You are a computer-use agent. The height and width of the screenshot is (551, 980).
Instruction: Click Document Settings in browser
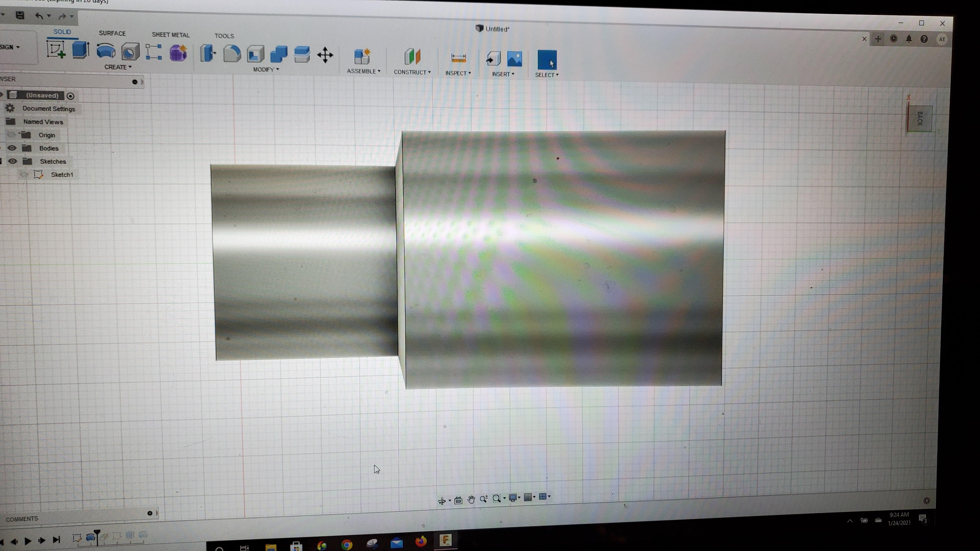click(x=49, y=109)
